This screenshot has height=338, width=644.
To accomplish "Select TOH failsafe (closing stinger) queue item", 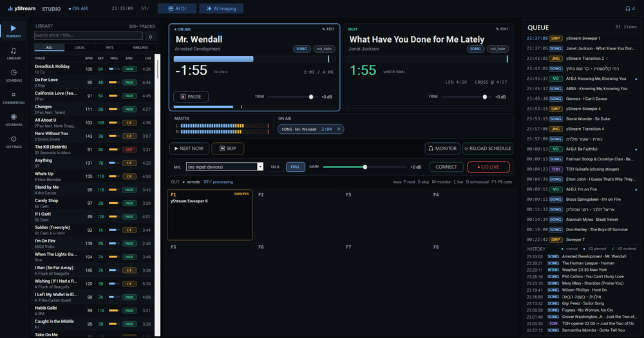I will 582,169.
